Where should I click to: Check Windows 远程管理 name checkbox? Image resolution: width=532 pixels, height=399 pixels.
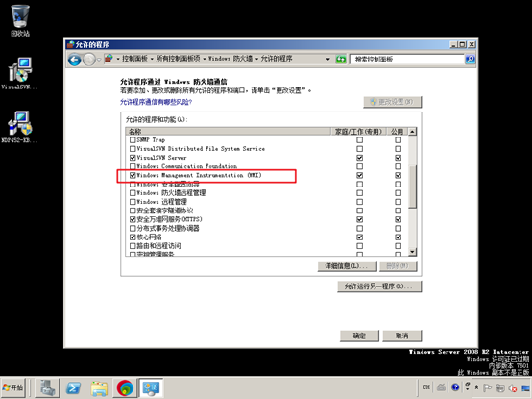[133, 202]
